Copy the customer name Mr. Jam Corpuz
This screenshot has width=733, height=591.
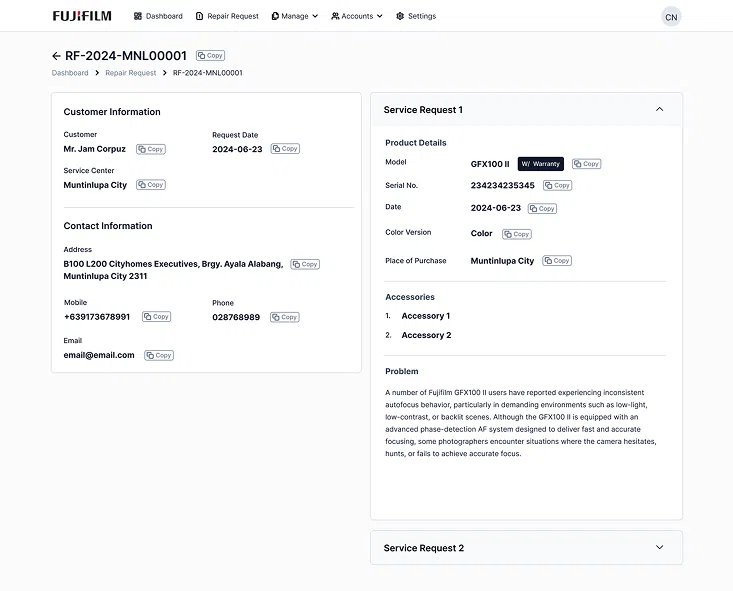151,149
